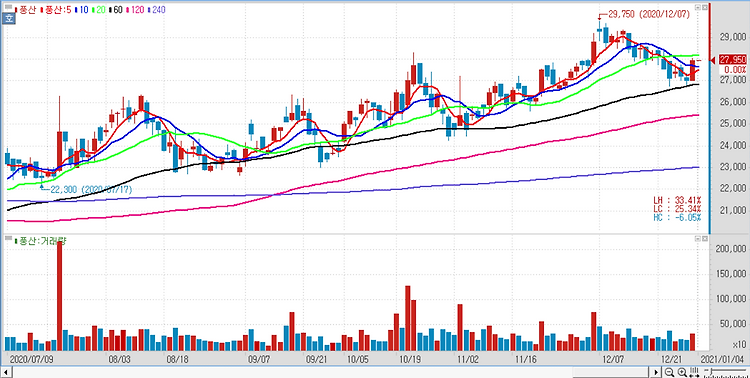
Task: Maximize the price chart panel
Action: tap(704, 8)
